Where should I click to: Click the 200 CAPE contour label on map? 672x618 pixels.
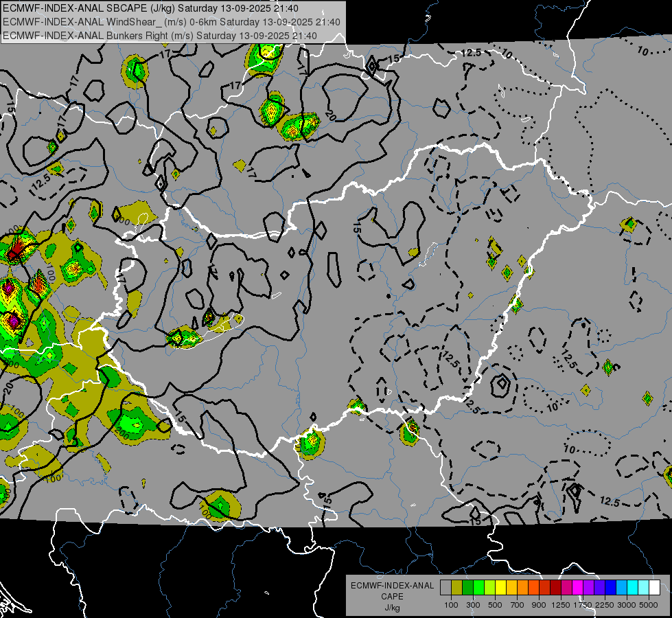122,434
